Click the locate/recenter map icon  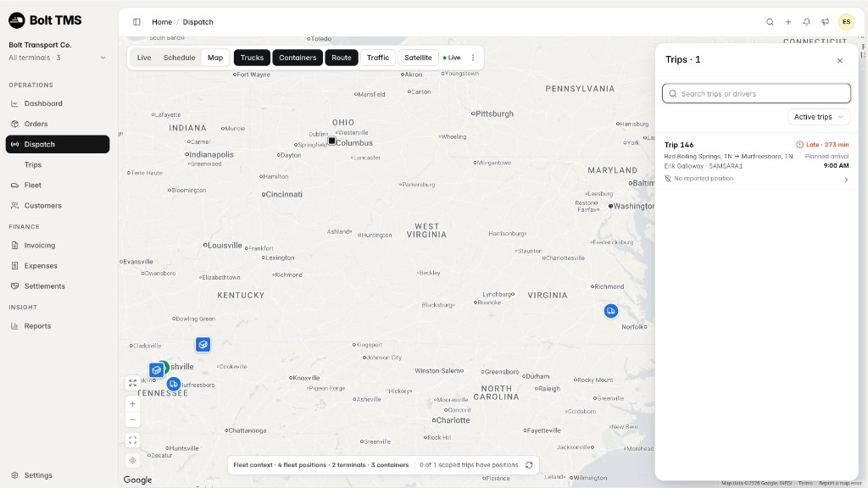[133, 460]
